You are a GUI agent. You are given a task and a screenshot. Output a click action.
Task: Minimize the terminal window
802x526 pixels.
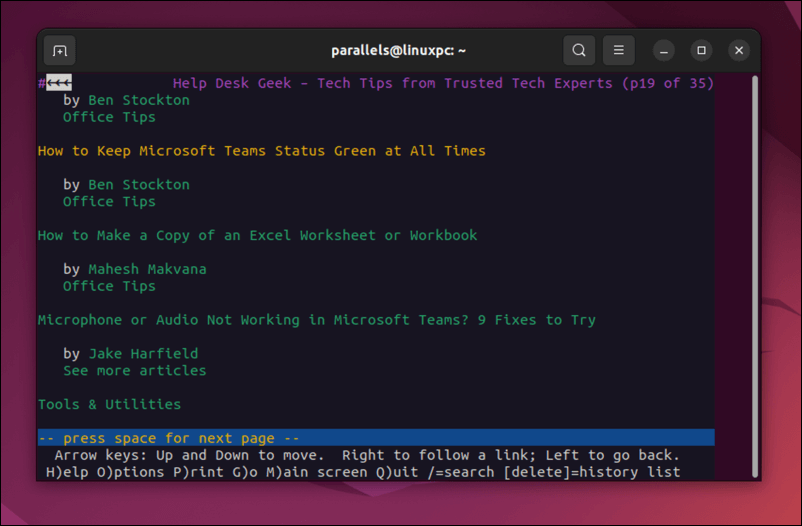tap(664, 50)
